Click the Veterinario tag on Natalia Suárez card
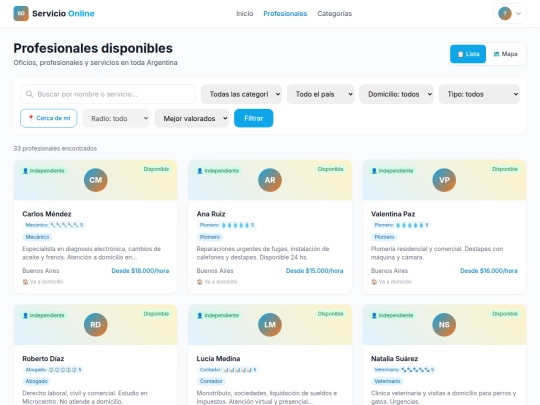The width and height of the screenshot is (540, 405). point(387,381)
